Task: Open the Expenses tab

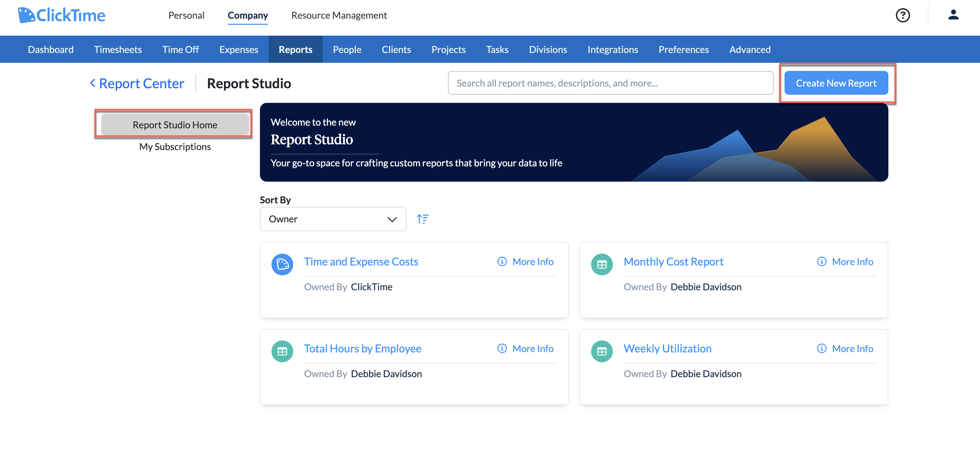Action: coord(239,49)
